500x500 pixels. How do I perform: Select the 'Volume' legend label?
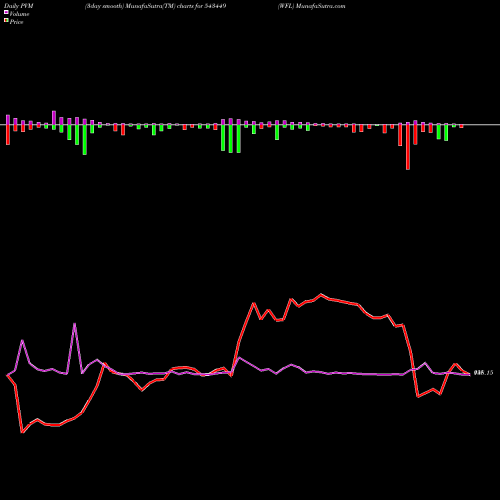19,14
